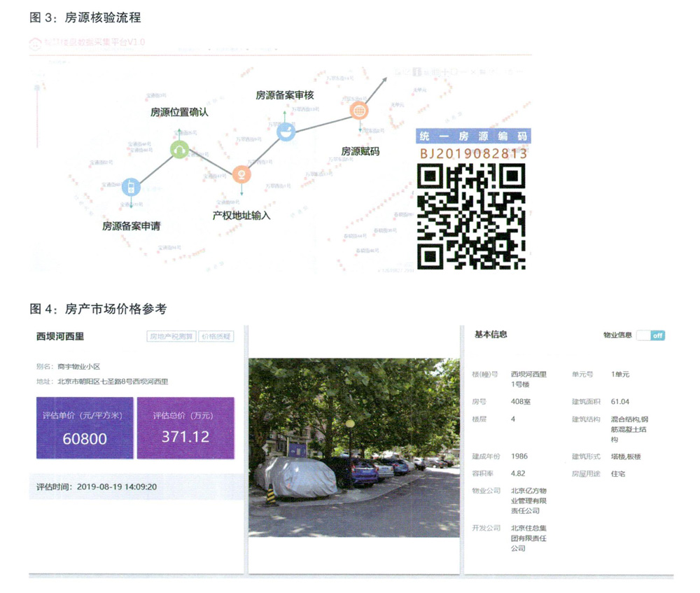Select the code BJ2019082813

pos(473,153)
